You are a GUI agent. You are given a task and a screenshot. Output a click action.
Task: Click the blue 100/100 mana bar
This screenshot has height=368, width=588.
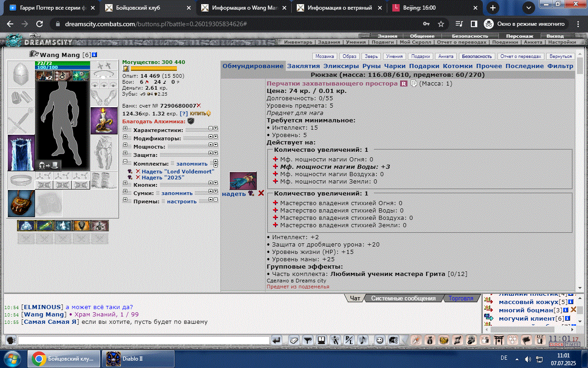coord(63,67)
